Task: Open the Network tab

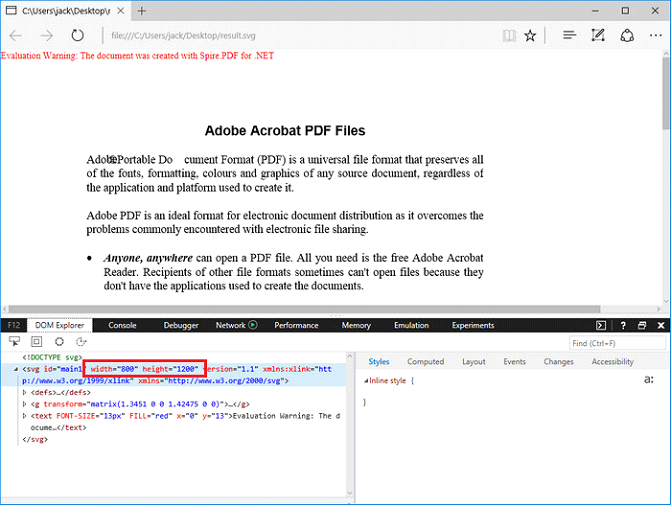Action: coord(230,325)
